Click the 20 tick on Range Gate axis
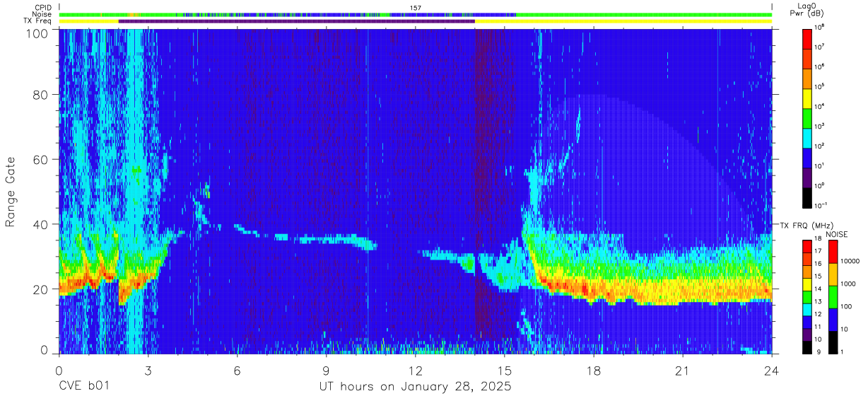868x401 pixels. (42, 289)
